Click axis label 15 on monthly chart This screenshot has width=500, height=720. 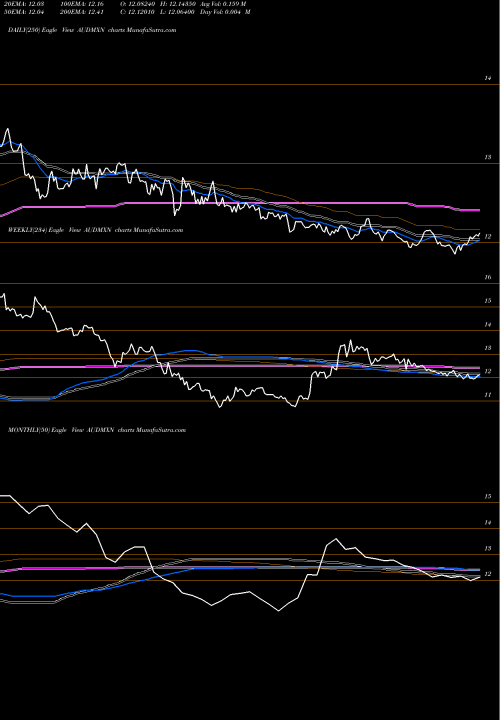[488, 497]
